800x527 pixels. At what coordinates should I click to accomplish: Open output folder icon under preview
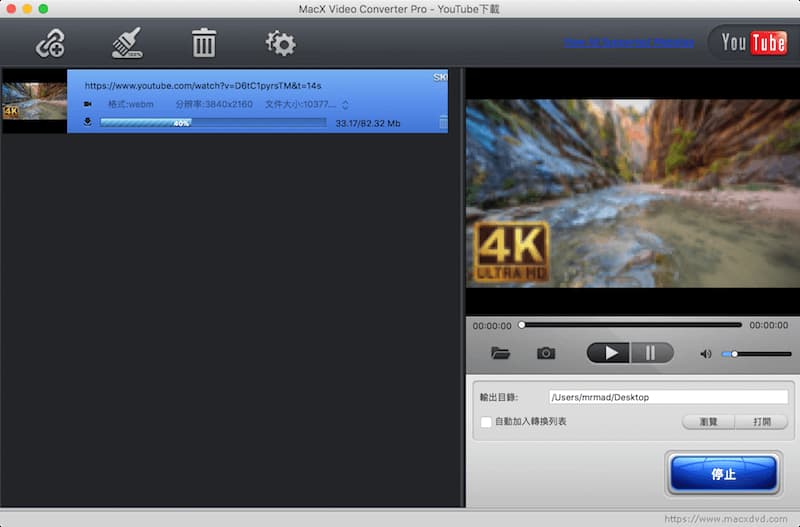500,353
